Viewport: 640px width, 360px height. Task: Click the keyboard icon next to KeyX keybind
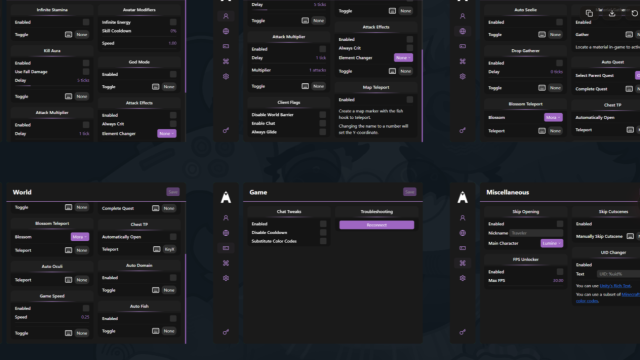156,249
